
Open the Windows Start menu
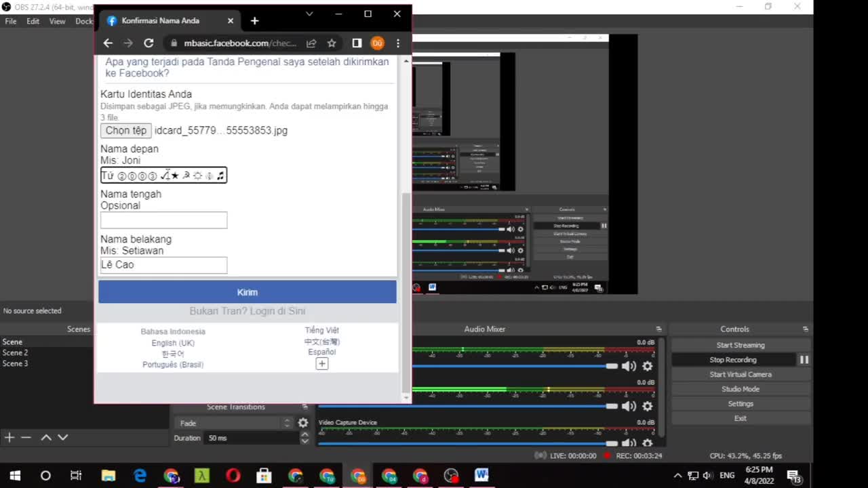click(15, 475)
